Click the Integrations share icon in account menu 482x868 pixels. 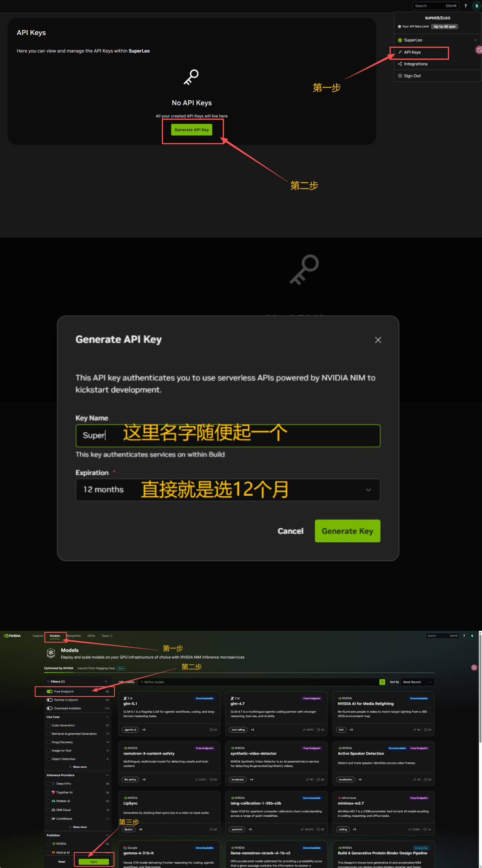pos(400,64)
